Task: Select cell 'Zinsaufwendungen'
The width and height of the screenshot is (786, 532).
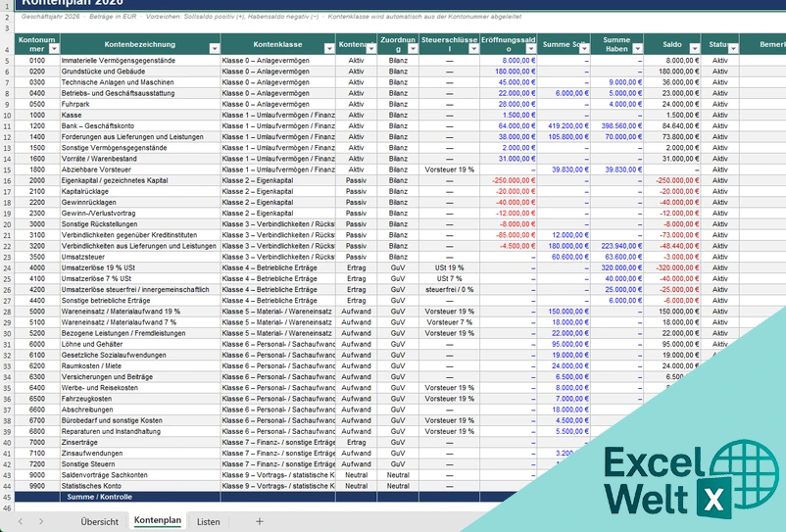Action: pyautogui.click(x=140, y=454)
